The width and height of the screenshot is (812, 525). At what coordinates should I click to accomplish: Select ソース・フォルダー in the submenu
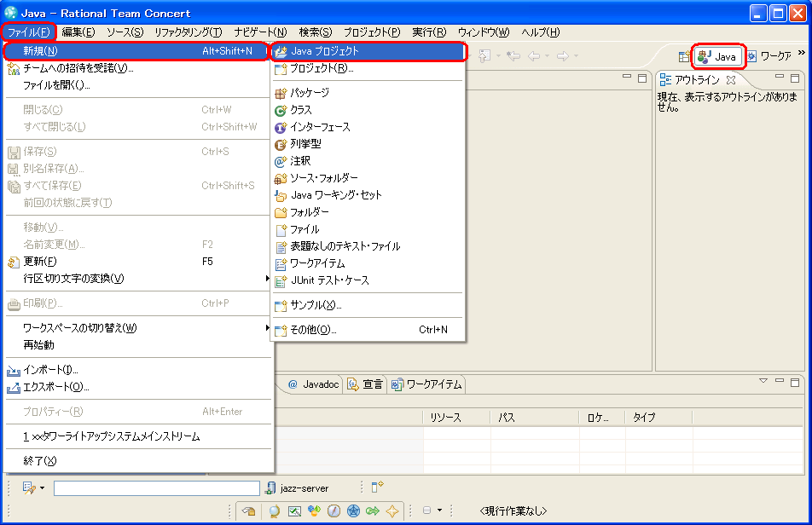[x=368, y=178]
